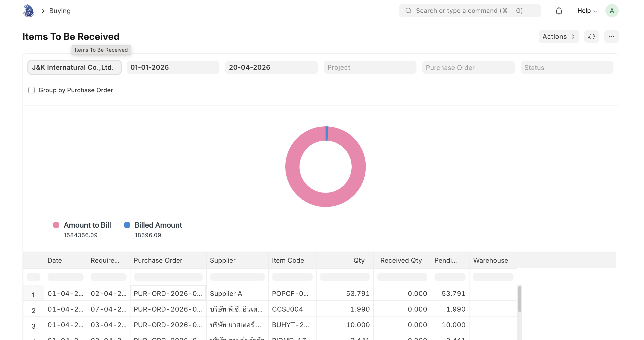Filter the Item Code column input
This screenshot has height=340, width=644.
292,277
